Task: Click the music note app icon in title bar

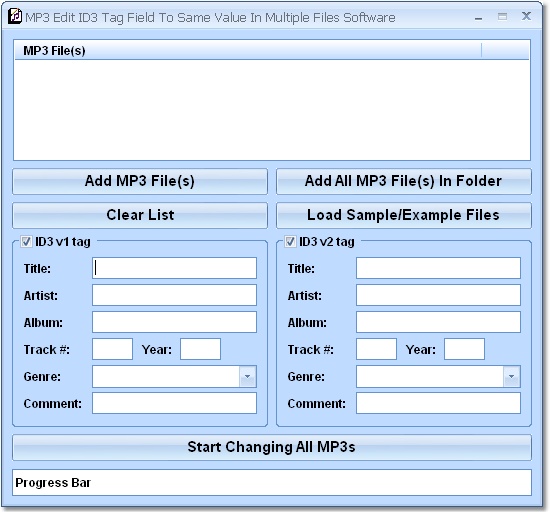Action: (x=15, y=16)
